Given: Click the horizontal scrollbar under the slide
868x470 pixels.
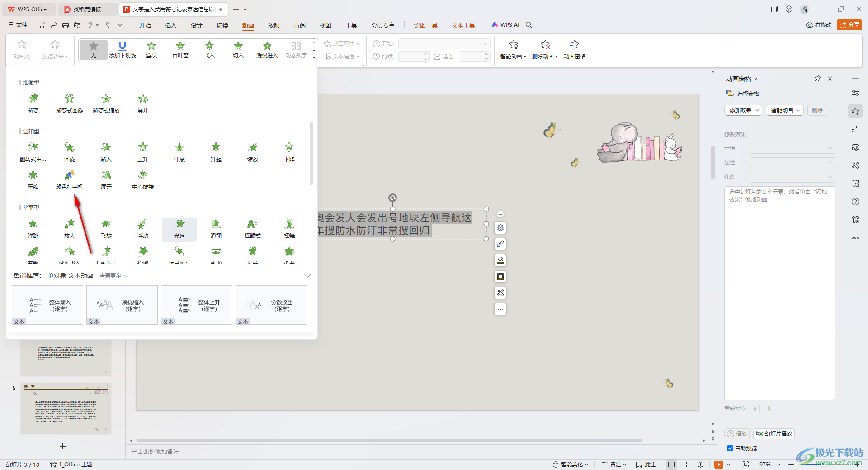Looking at the screenshot, I should (389, 441).
